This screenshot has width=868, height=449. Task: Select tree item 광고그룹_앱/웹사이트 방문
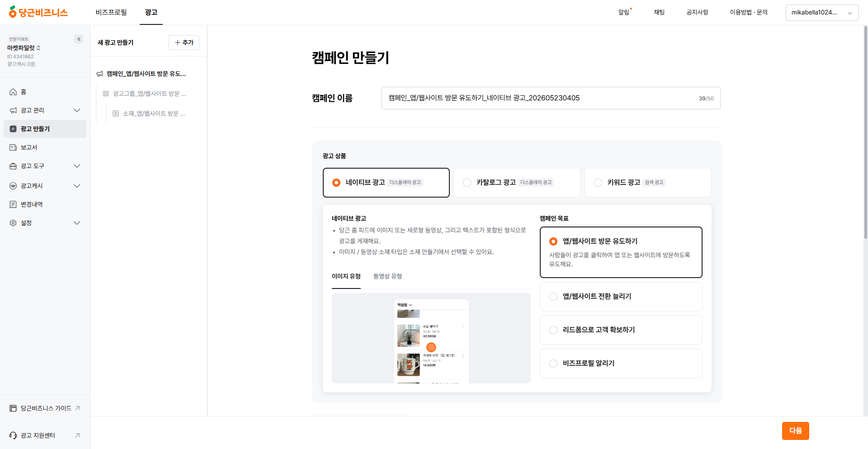point(149,94)
